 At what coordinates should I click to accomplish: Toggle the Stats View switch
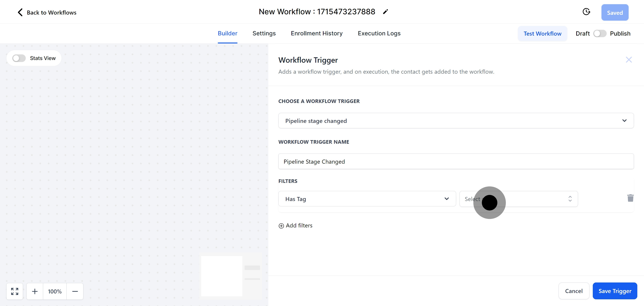pyautogui.click(x=19, y=58)
